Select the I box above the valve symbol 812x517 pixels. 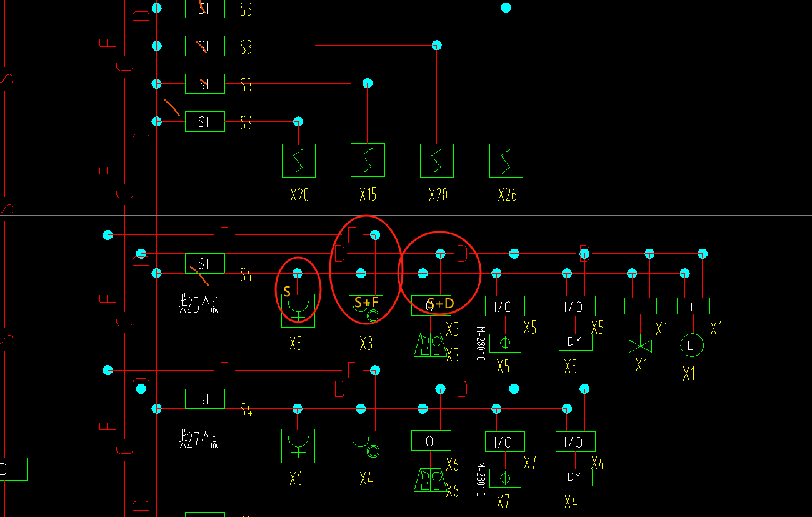(x=641, y=306)
